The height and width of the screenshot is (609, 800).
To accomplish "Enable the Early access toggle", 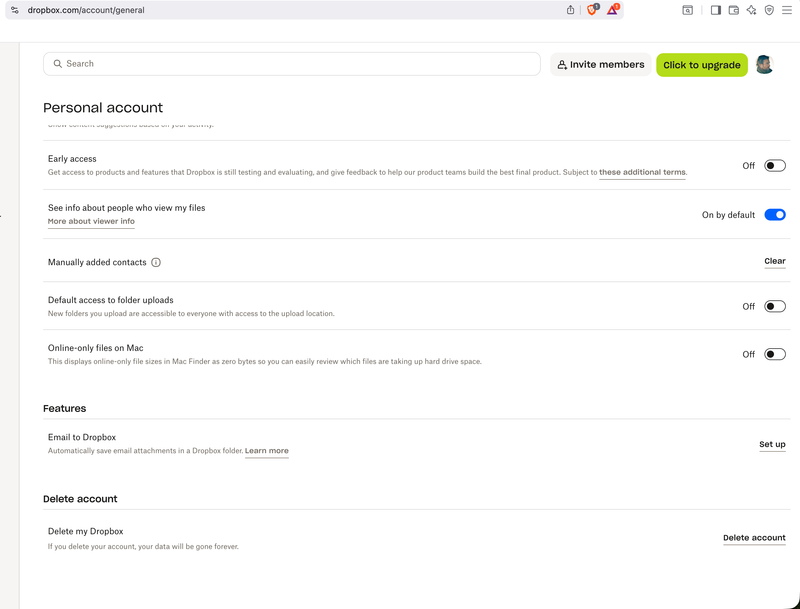I will click(x=774, y=166).
